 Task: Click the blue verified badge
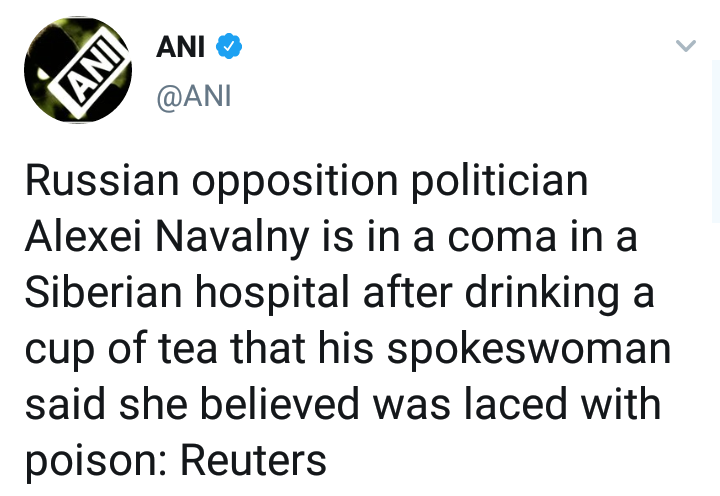228,46
